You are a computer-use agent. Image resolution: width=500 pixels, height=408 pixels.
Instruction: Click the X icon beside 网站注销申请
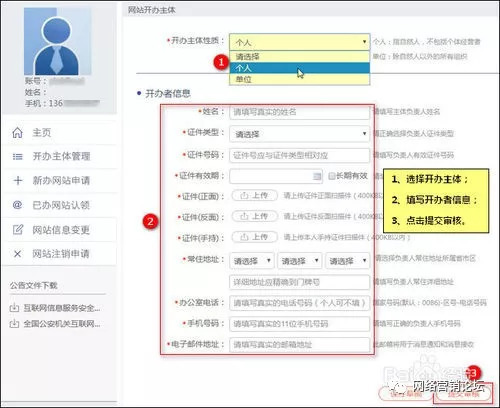coord(17,254)
